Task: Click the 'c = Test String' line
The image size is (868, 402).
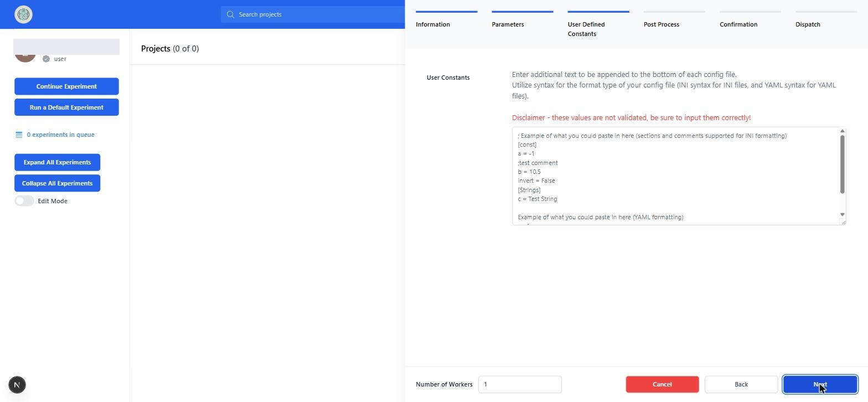Action: click(x=538, y=199)
